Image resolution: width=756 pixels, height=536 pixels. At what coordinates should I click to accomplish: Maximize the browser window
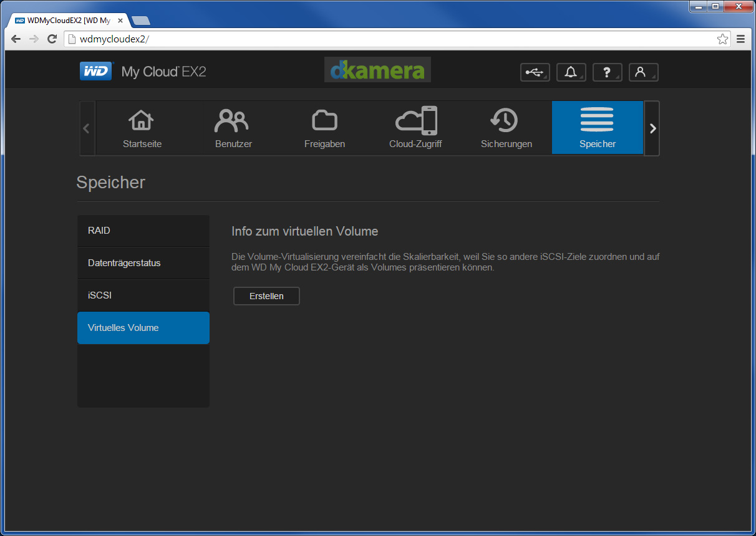click(715, 6)
